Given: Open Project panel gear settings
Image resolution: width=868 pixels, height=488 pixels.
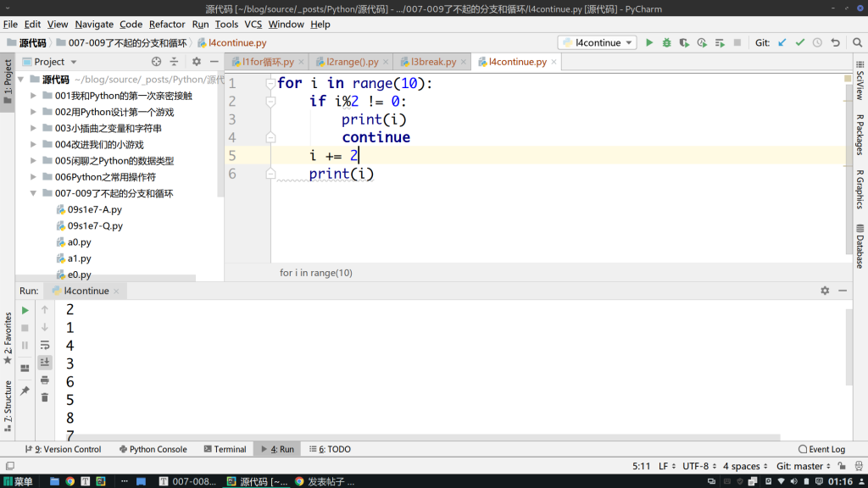Looking at the screenshot, I should [197, 61].
